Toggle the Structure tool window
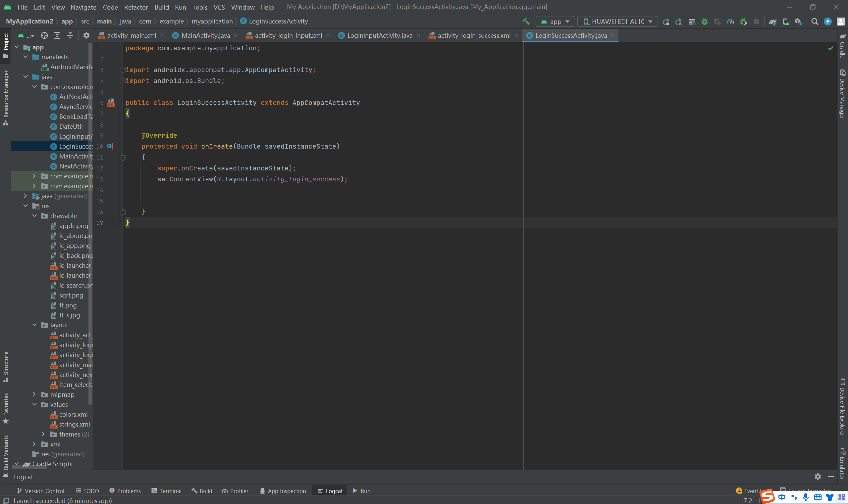The width and height of the screenshot is (848, 504). [x=6, y=367]
